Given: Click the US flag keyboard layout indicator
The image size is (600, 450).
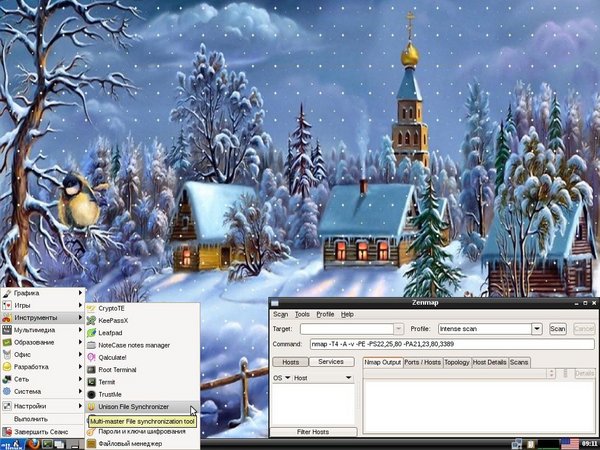Looking at the screenshot, I should click(x=569, y=443).
